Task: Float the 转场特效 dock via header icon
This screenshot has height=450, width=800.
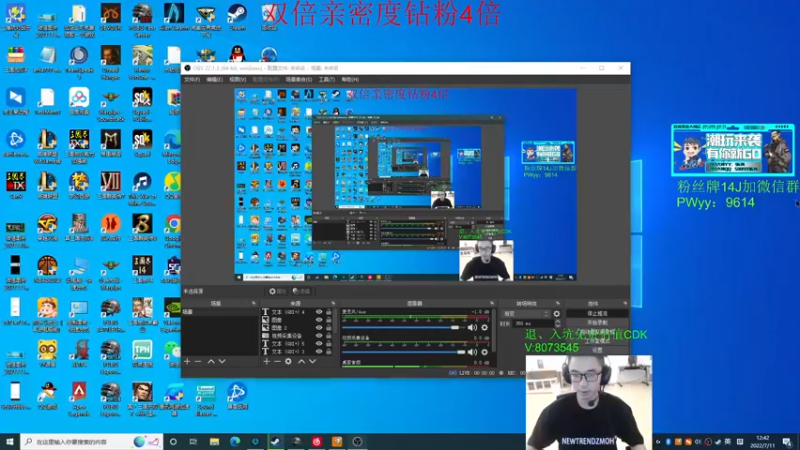Action: pos(558,304)
